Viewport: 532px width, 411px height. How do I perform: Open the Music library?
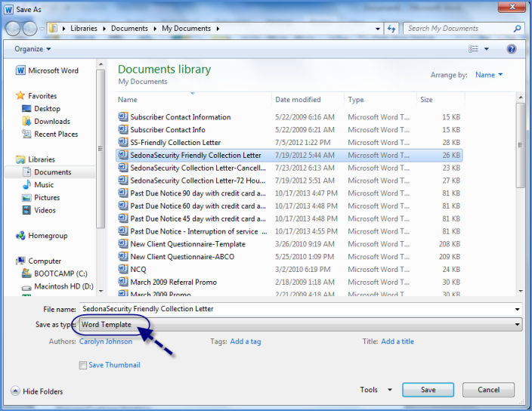point(38,185)
